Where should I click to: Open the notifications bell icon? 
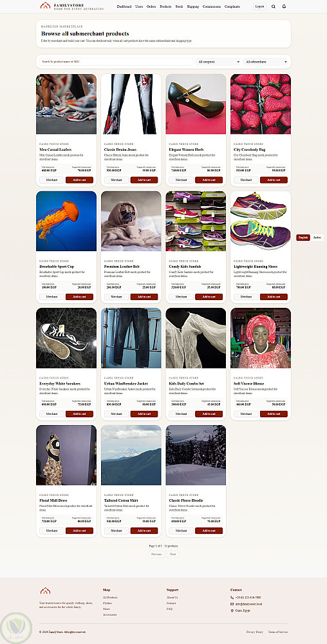(x=284, y=6)
